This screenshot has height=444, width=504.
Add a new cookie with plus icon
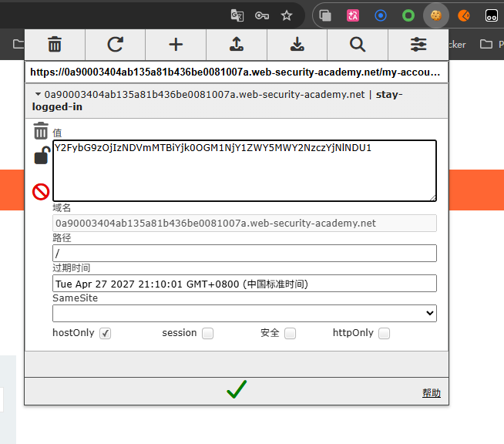click(176, 45)
